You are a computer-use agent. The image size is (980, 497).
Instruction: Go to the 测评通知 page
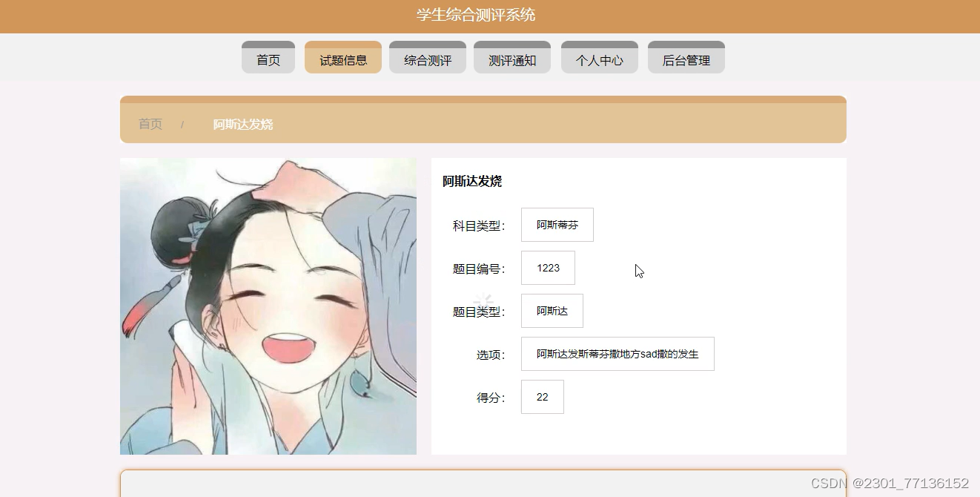[511, 56]
